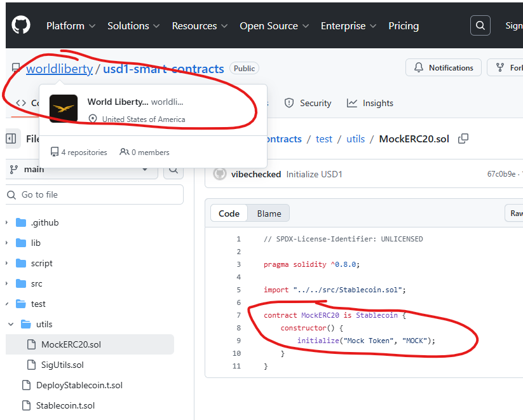The width and height of the screenshot is (523, 420).
Task: Open Stablecoin.t.sol file
Action: pos(90,405)
